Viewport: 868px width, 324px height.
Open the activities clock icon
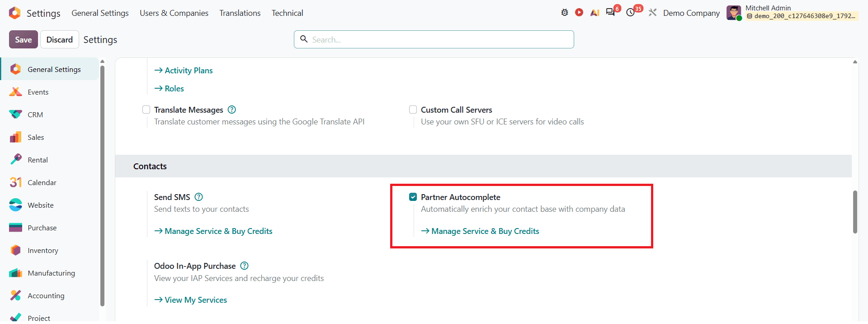(x=631, y=13)
